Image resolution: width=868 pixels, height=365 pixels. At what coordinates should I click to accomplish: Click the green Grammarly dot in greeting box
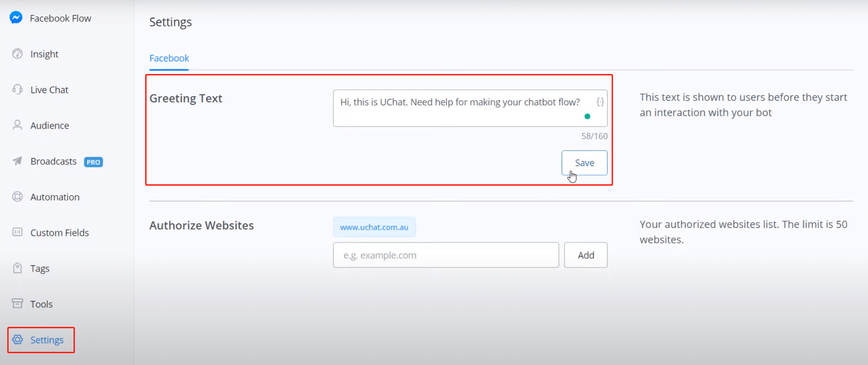point(587,116)
